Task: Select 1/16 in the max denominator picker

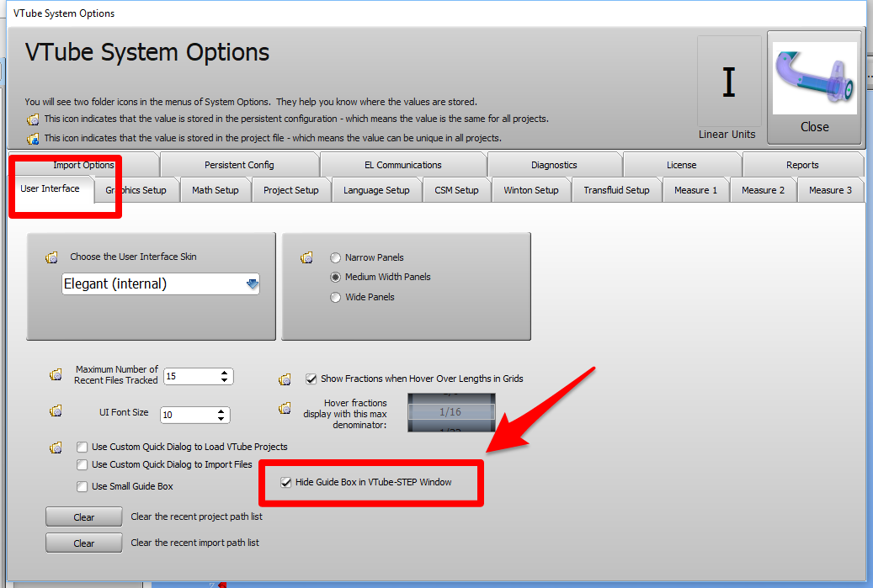Action: [451, 411]
